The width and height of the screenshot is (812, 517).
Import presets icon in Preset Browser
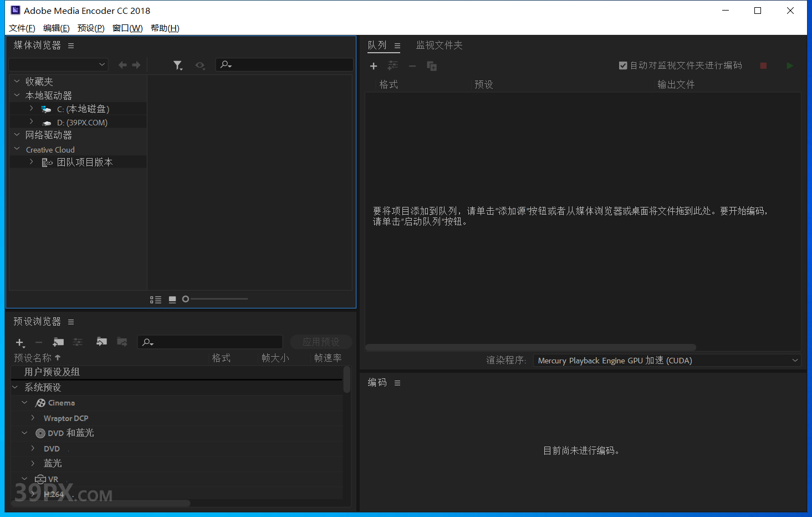(101, 341)
